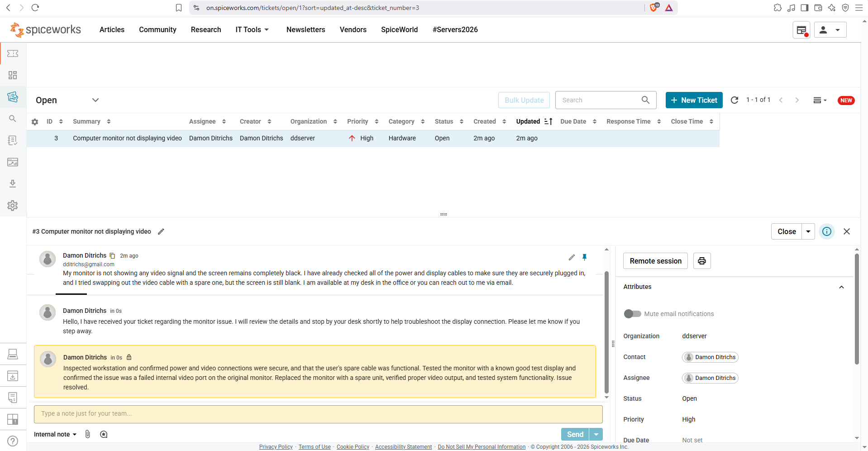
Task: Toggle the ticket info panel
Action: tap(827, 231)
